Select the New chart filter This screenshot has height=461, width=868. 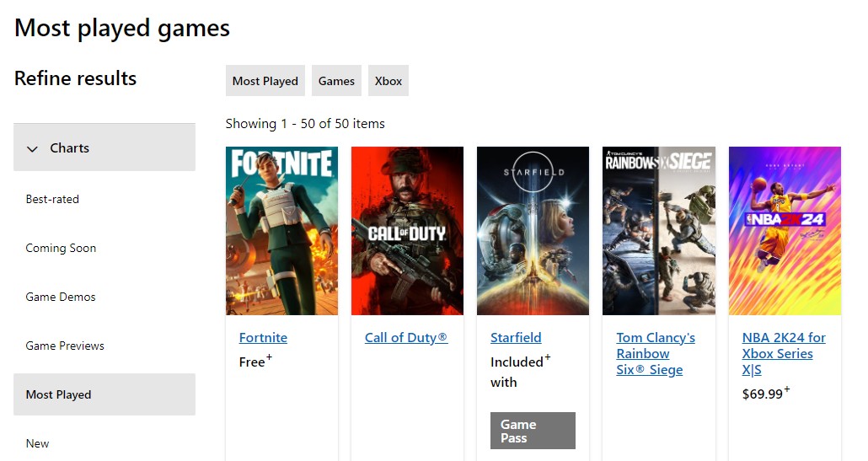(x=37, y=443)
